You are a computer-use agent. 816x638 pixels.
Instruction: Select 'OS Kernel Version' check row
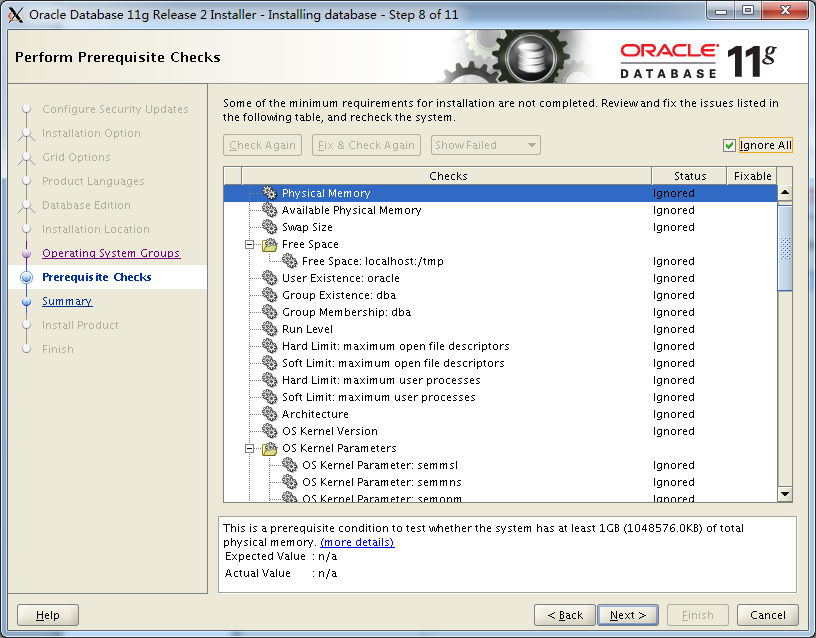[500, 431]
